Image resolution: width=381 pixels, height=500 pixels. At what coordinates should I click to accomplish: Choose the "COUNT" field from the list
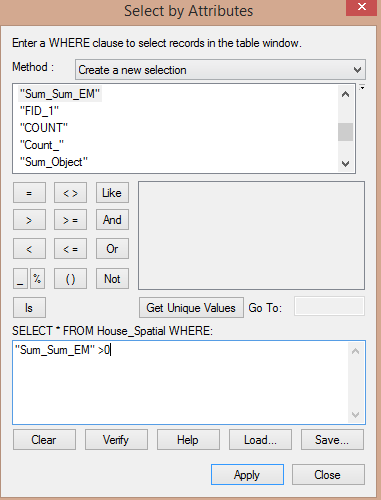pos(44,128)
